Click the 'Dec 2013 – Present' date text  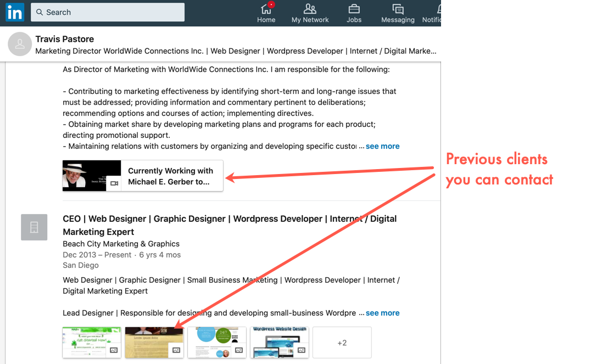point(97,255)
